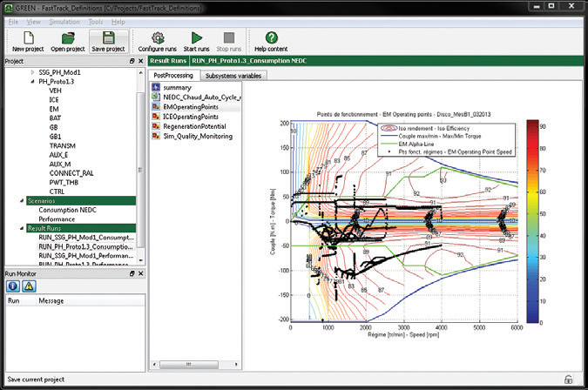Switch to Subsystems variables tab

[233, 76]
